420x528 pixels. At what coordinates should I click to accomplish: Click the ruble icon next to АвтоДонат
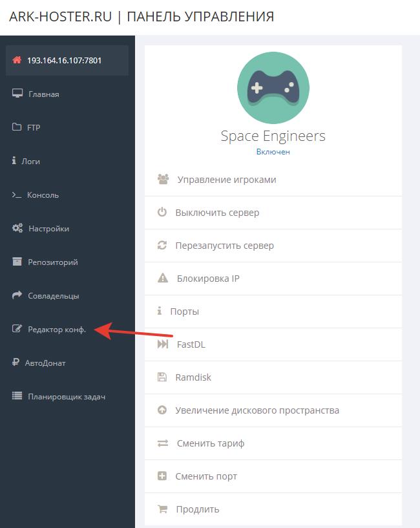pos(16,363)
